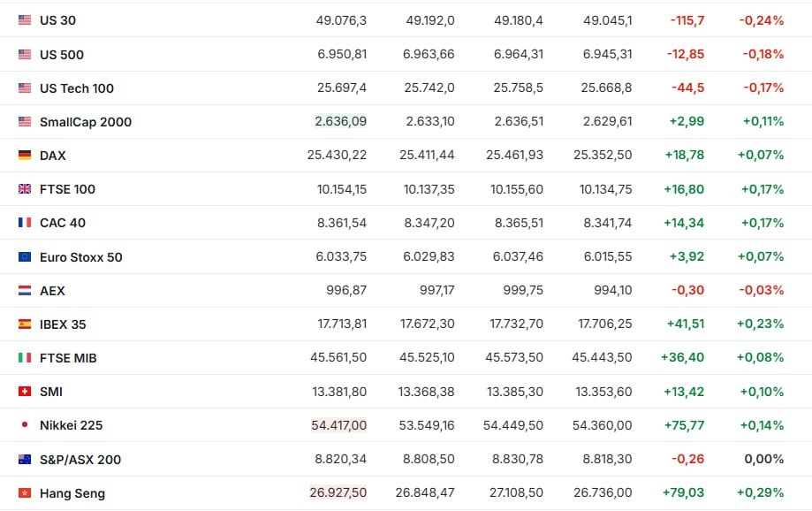Screen dimensions: 812x511
Task: Click the EU flag beside Euro Stoxx 50
Action: (25, 257)
